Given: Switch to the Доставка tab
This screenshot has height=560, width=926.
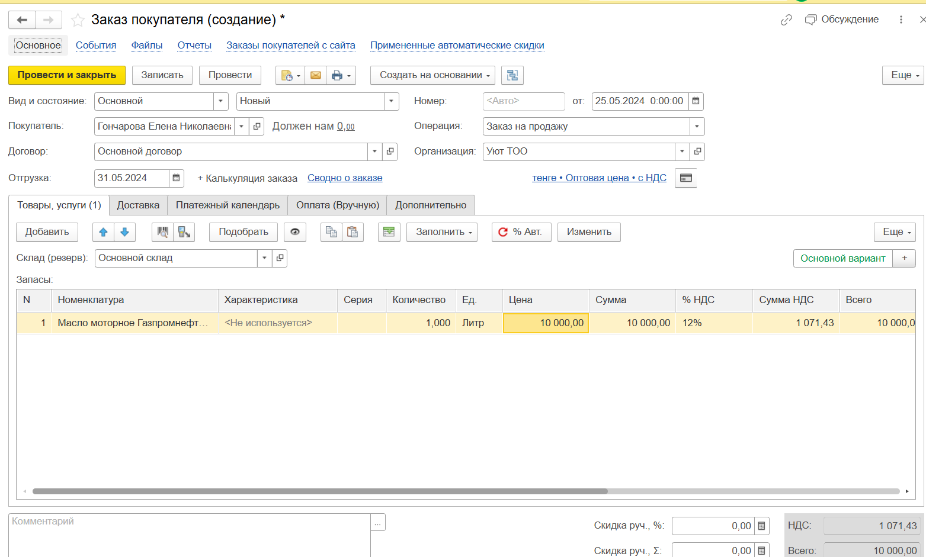Looking at the screenshot, I should [138, 205].
